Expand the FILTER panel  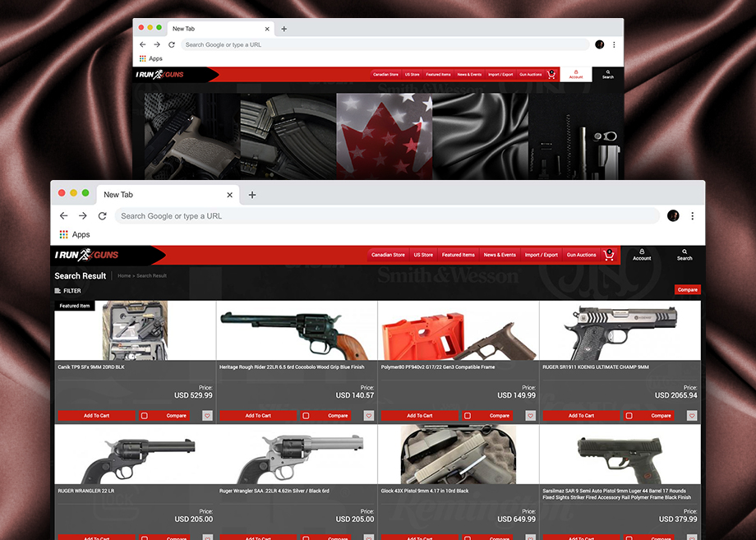click(x=68, y=291)
